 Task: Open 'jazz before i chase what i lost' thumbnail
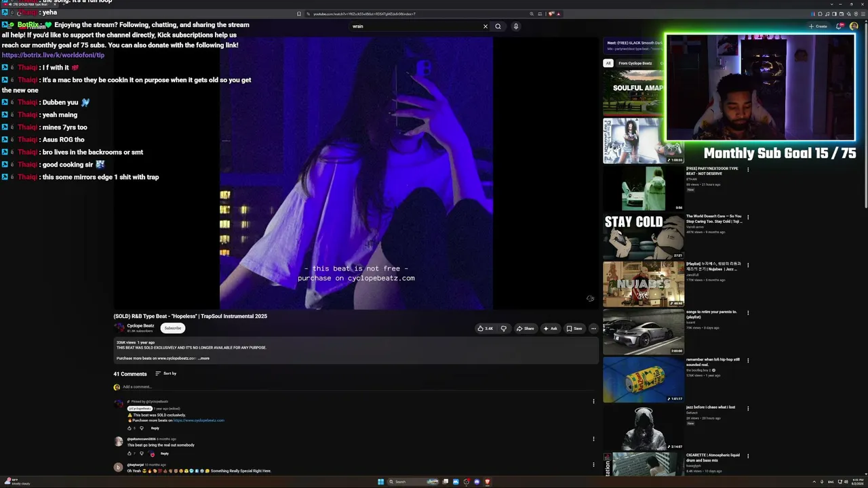(x=644, y=428)
